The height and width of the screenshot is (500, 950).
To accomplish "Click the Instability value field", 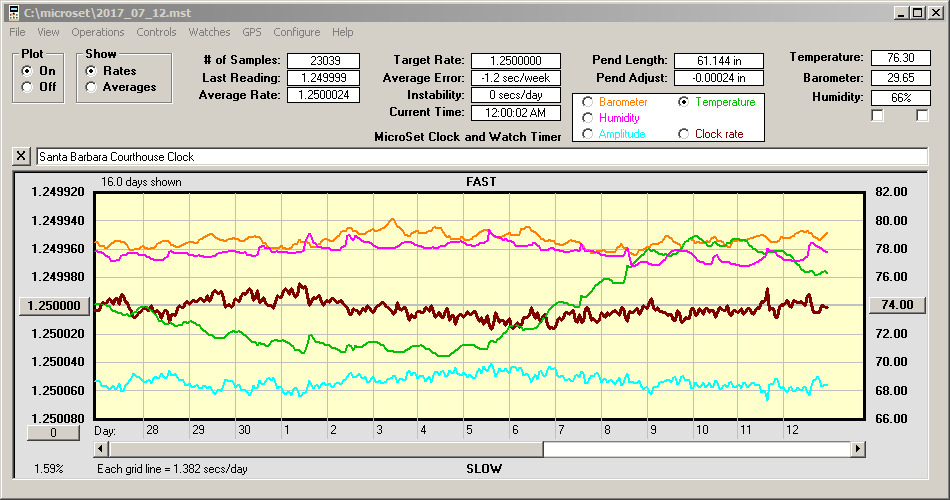I will pos(516,95).
